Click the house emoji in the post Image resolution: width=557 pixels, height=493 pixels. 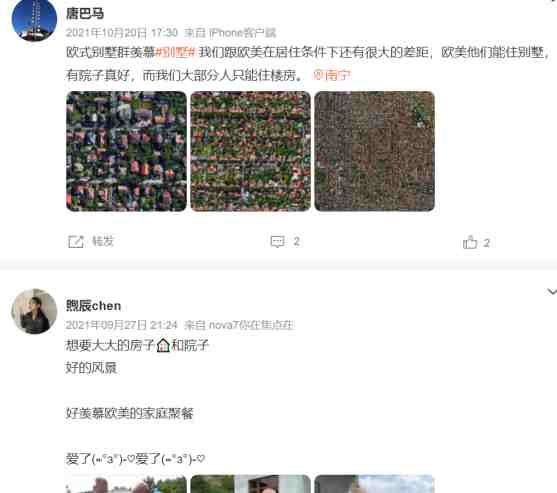tap(163, 345)
